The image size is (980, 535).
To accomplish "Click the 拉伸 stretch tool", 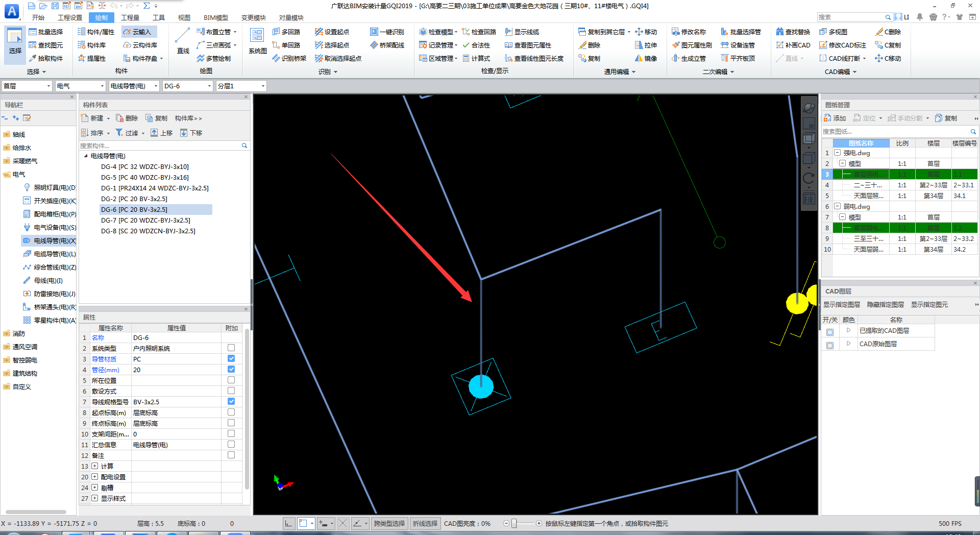I will 646,45.
